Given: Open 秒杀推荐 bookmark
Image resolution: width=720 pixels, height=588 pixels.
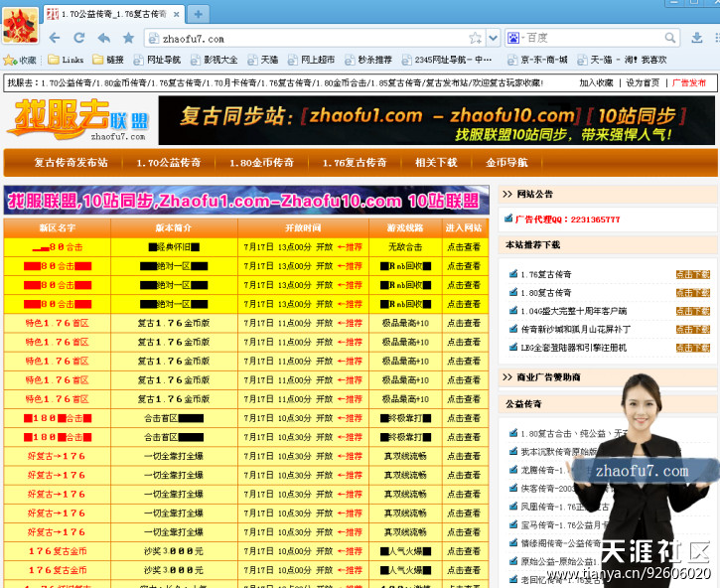Looking at the screenshot, I should coord(368,60).
